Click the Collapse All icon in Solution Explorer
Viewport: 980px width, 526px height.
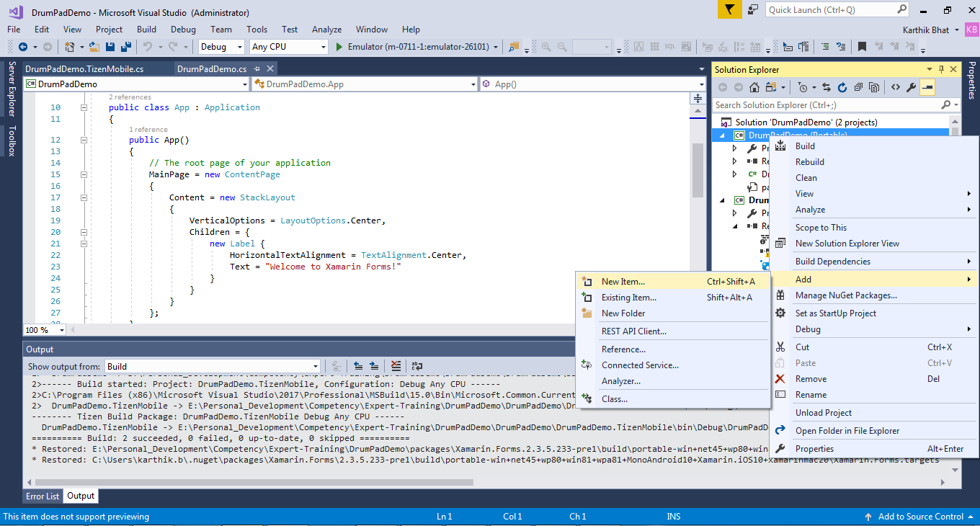[858, 87]
